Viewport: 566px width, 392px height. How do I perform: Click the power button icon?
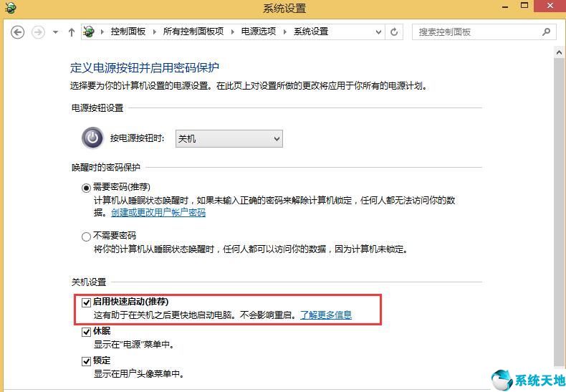point(92,138)
